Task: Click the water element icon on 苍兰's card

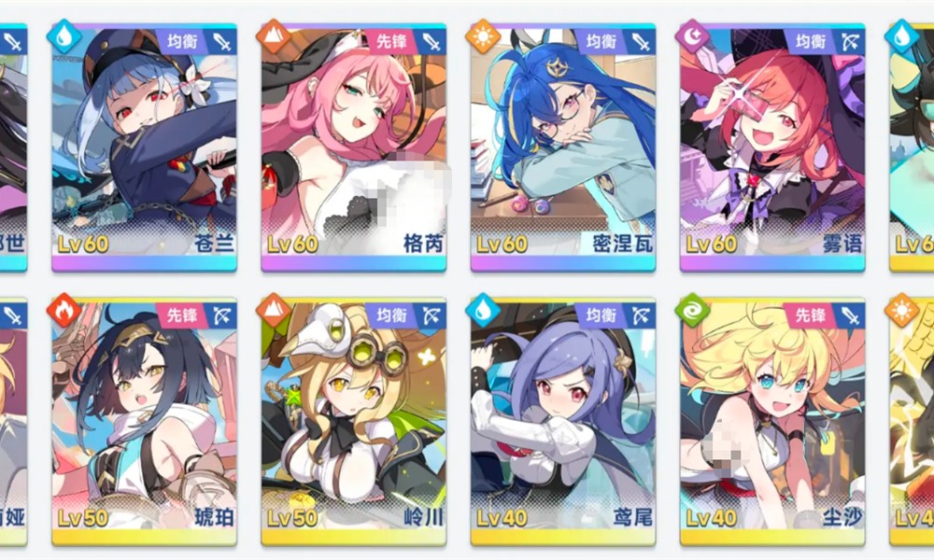Action: click(64, 36)
